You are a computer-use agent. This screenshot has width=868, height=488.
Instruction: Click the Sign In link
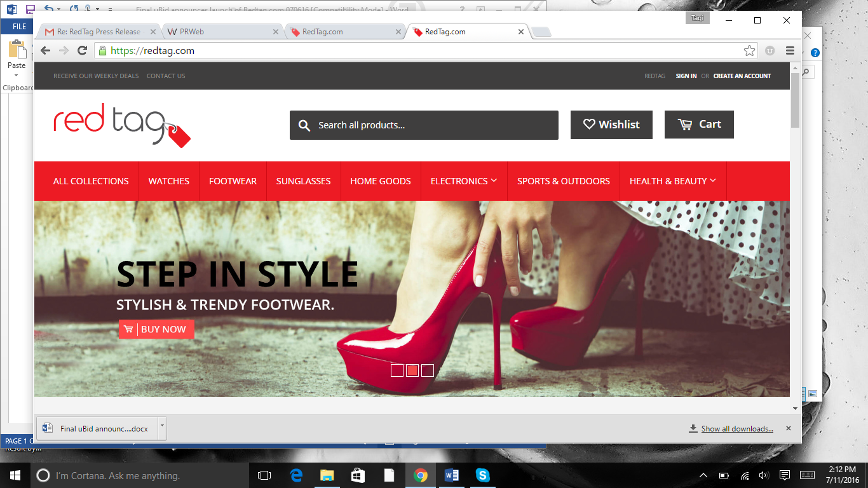pos(686,76)
